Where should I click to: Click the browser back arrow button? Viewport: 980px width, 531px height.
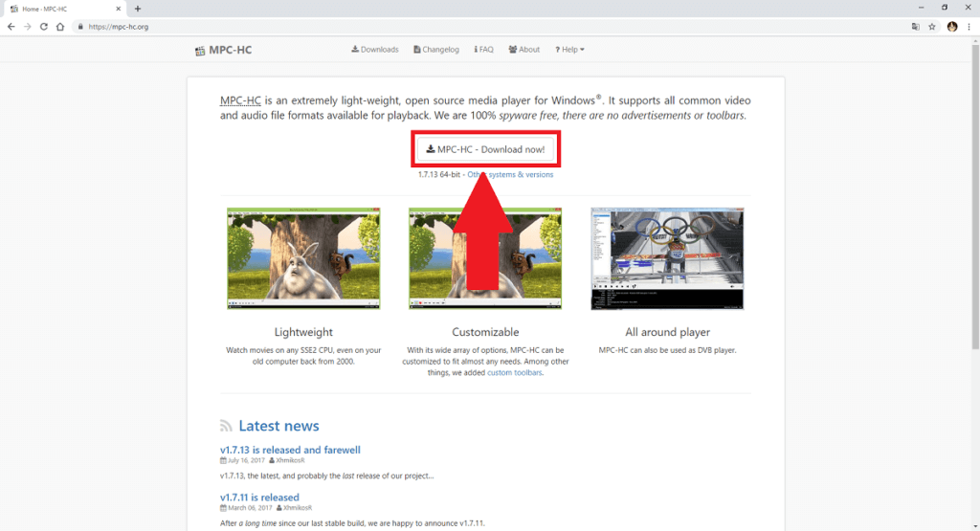click(11, 27)
